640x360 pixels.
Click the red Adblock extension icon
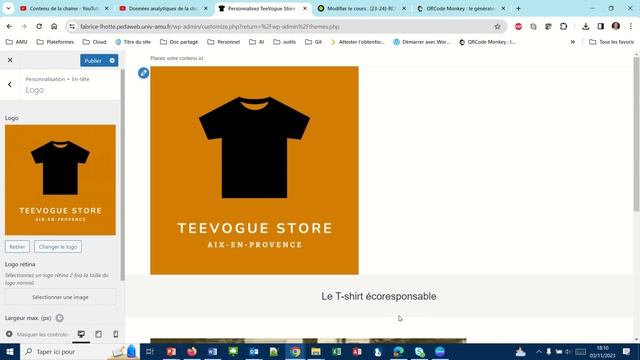pyautogui.click(x=518, y=27)
